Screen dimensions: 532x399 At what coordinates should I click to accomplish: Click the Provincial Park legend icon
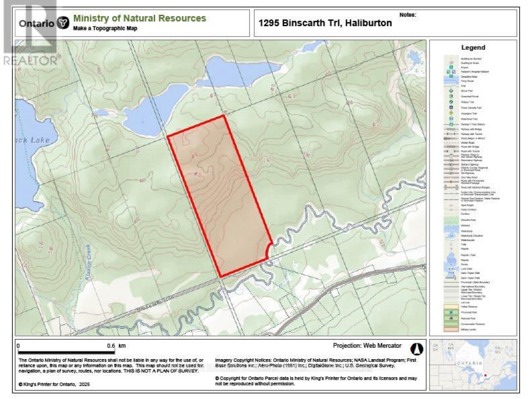[450, 312]
